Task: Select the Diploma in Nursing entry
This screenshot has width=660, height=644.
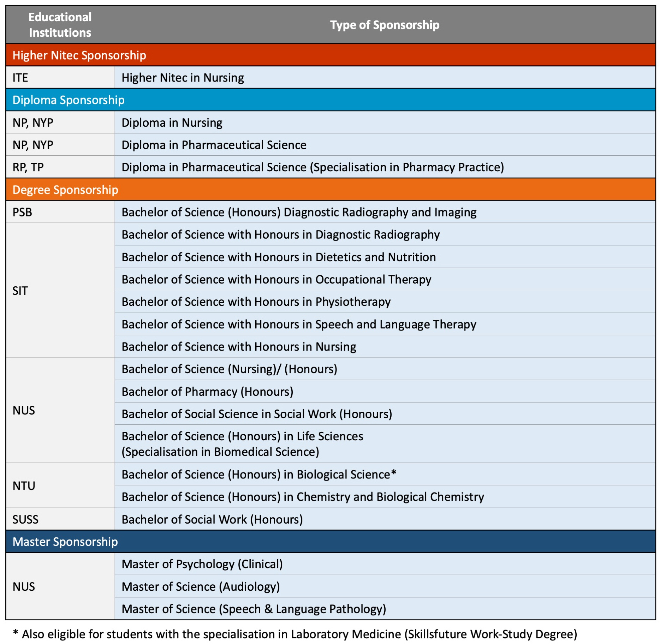Action: tap(172, 123)
